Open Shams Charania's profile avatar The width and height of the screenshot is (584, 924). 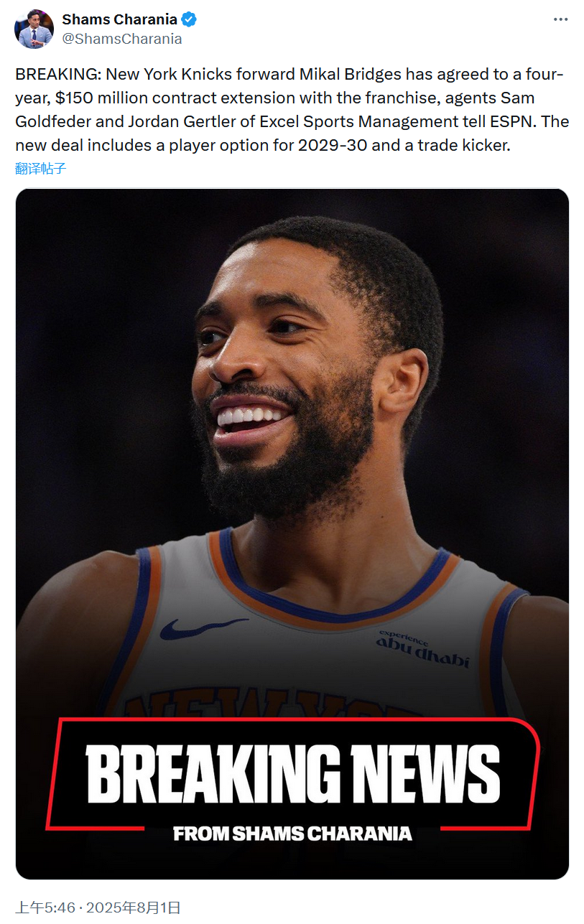click(x=34, y=29)
